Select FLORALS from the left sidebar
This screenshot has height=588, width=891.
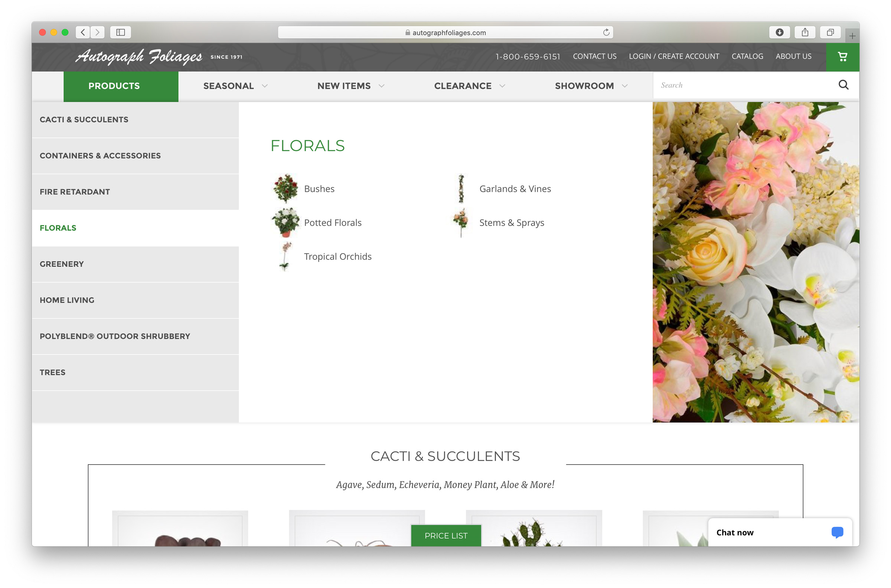pyautogui.click(x=58, y=228)
